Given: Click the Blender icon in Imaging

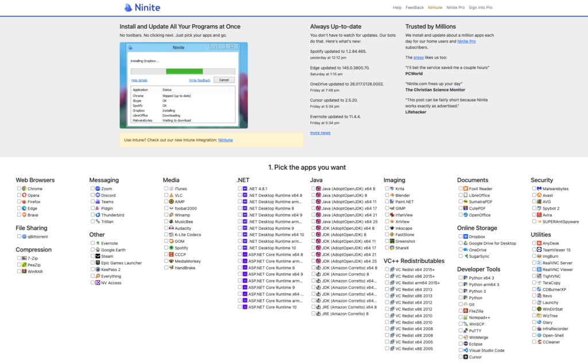Looking at the screenshot, I should tap(392, 195).
